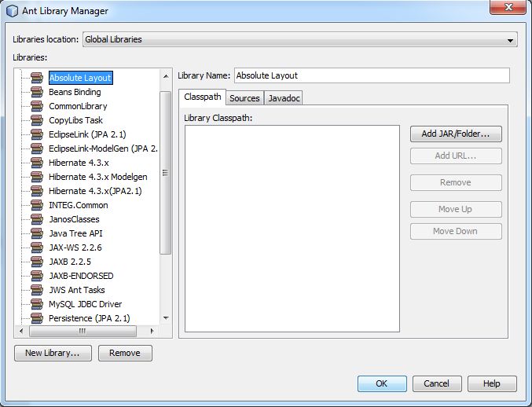The height and width of the screenshot is (407, 532).
Task: Click the JanosClasses library icon
Action: coord(37,219)
